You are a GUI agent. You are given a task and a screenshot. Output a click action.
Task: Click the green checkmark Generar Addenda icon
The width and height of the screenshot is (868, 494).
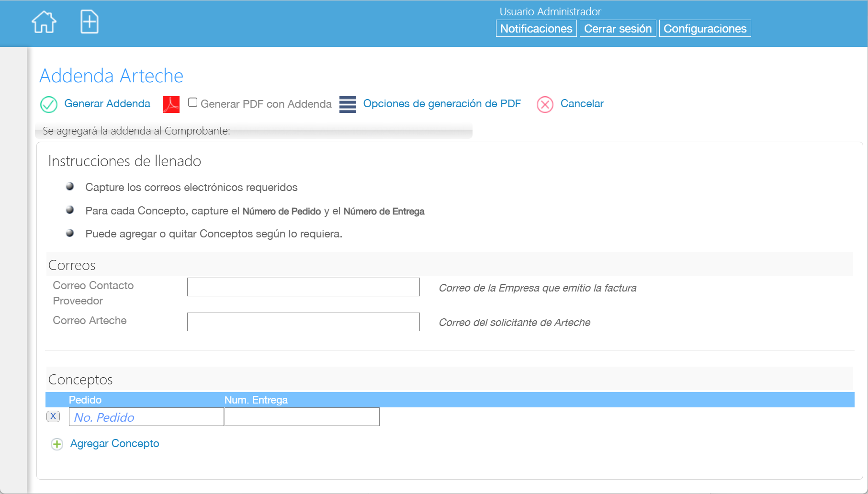49,104
